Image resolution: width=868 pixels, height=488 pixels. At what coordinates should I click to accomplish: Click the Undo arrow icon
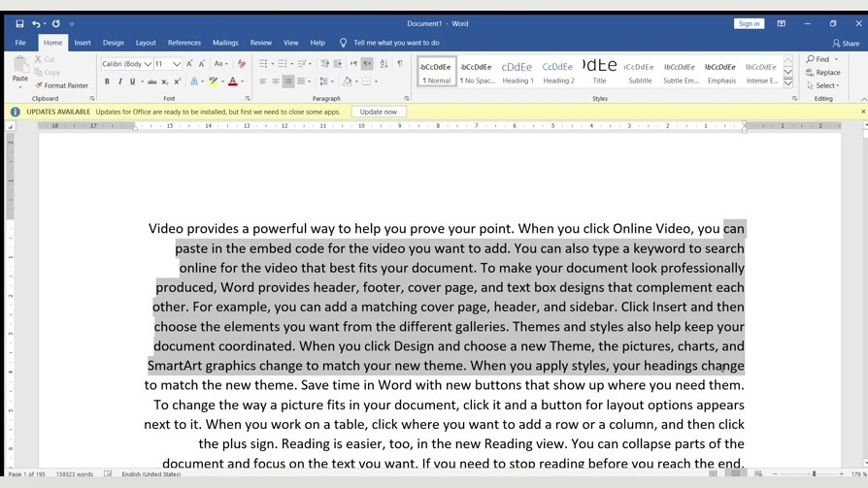[x=35, y=24]
